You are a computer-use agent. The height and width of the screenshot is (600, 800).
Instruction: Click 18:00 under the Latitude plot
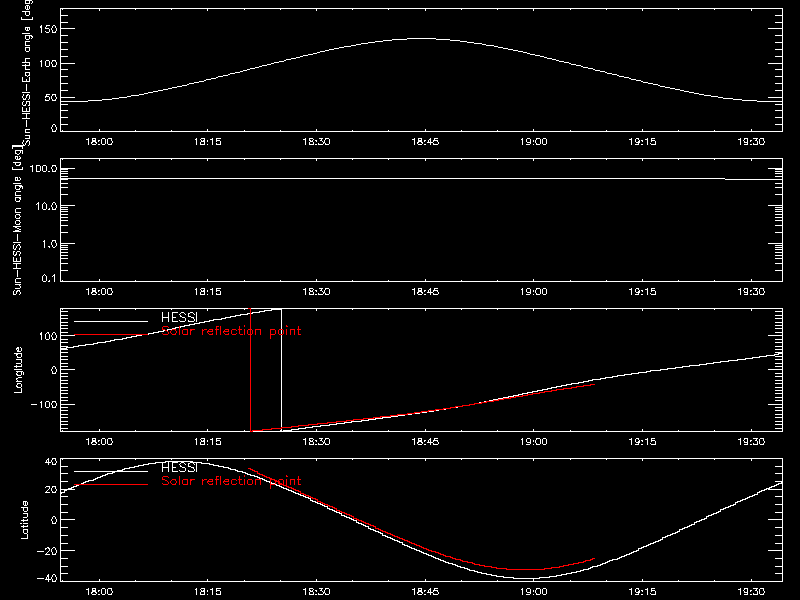click(x=99, y=591)
